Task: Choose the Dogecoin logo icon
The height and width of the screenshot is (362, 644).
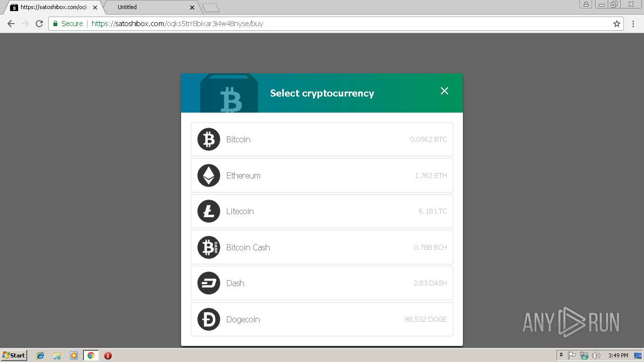Action: pyautogui.click(x=209, y=319)
